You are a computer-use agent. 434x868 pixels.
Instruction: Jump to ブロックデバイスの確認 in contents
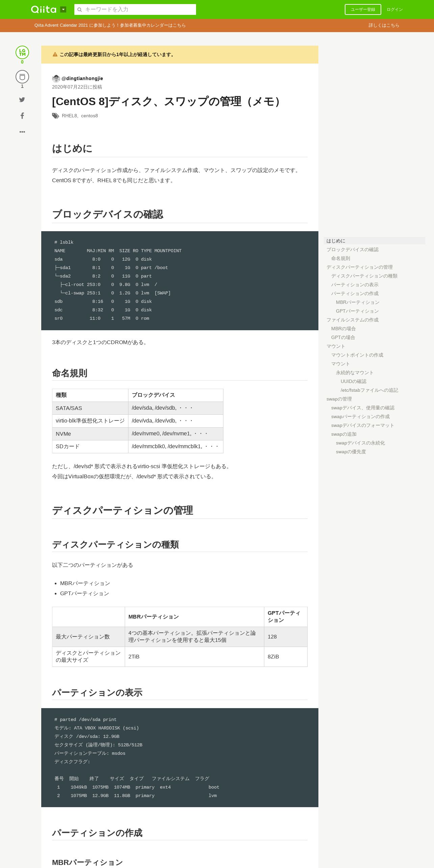point(353,249)
